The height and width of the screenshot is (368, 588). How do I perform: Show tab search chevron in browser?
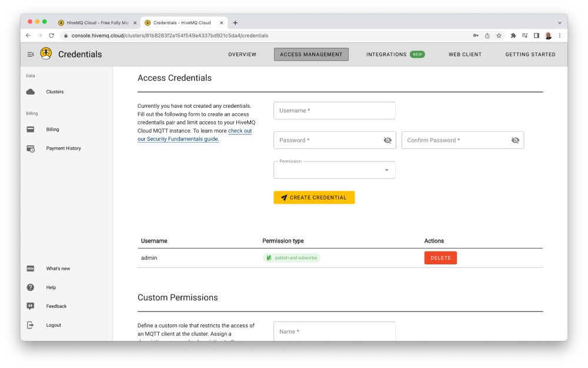click(560, 23)
